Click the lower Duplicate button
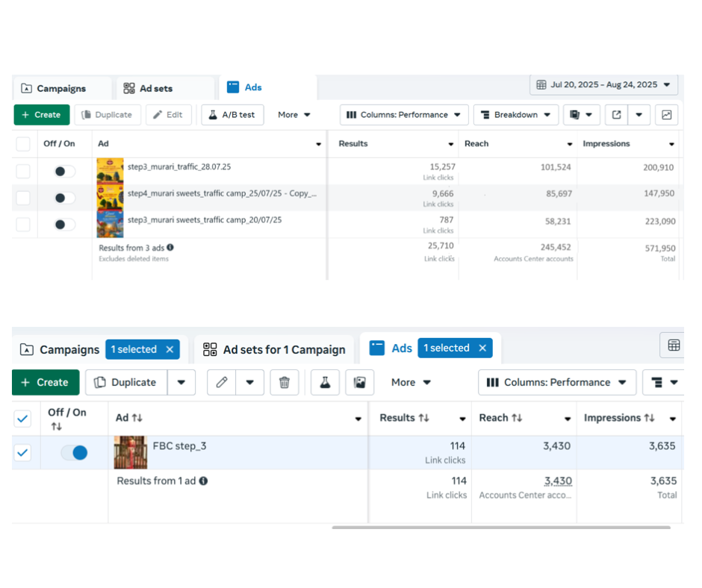 126,382
